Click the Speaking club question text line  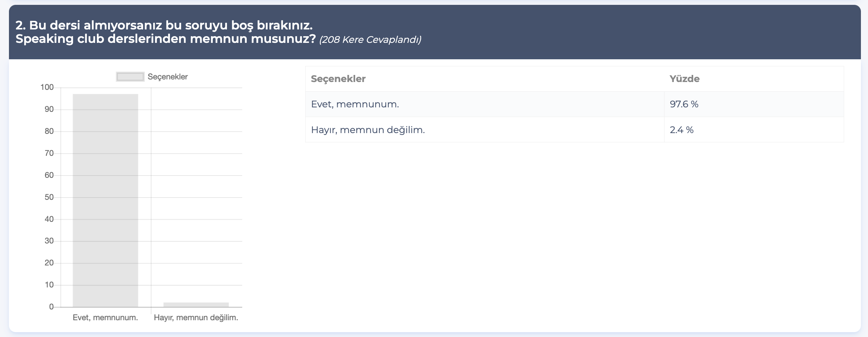tap(165, 39)
